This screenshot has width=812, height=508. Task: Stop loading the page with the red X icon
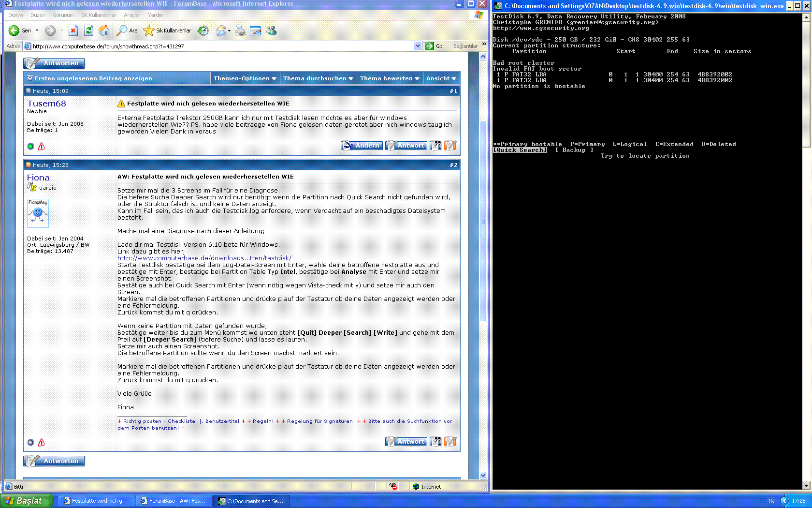[73, 30]
